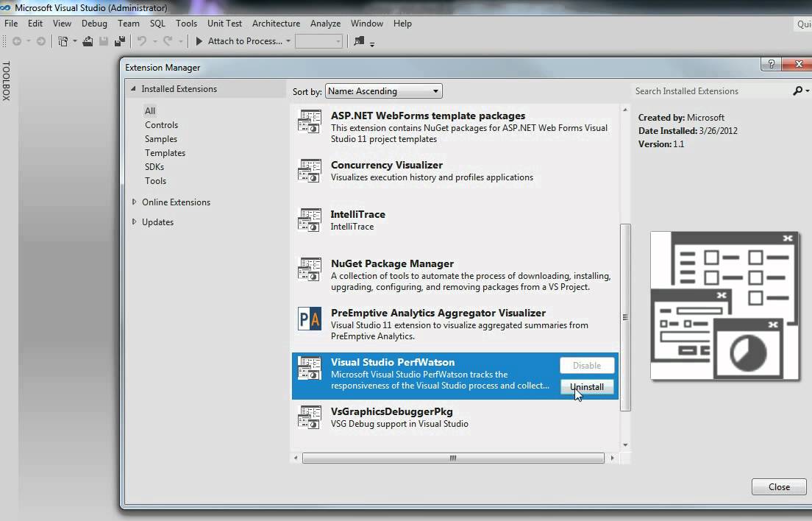This screenshot has height=521, width=812.
Task: Click the search magnifier icon in Extension Manager
Action: click(x=797, y=91)
